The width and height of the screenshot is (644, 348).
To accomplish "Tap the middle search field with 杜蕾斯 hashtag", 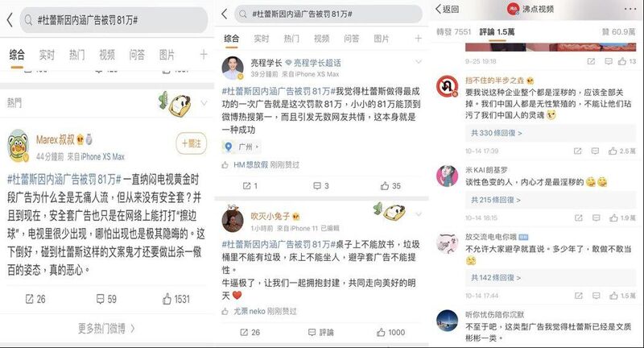I will click(328, 14).
